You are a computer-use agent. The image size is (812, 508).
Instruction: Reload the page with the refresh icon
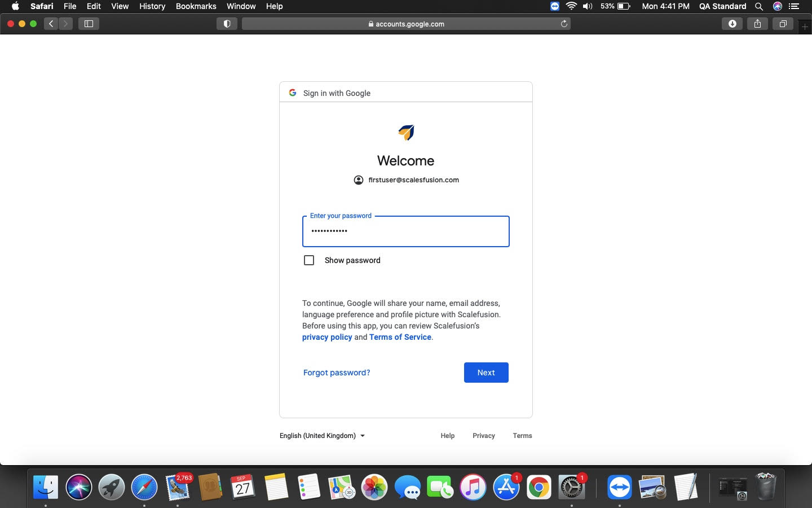[564, 24]
